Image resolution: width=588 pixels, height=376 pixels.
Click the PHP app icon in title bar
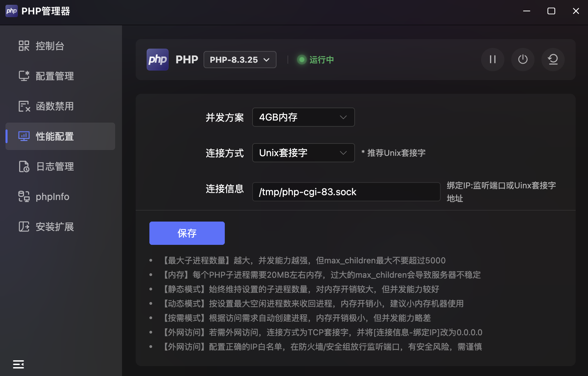coord(12,11)
